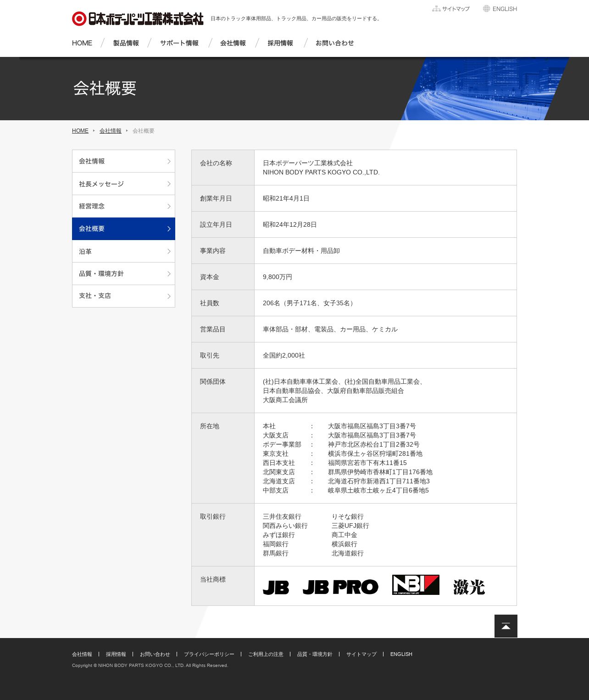Click the footer お問い合わせ link
The width and height of the screenshot is (589, 700).
[x=155, y=654]
